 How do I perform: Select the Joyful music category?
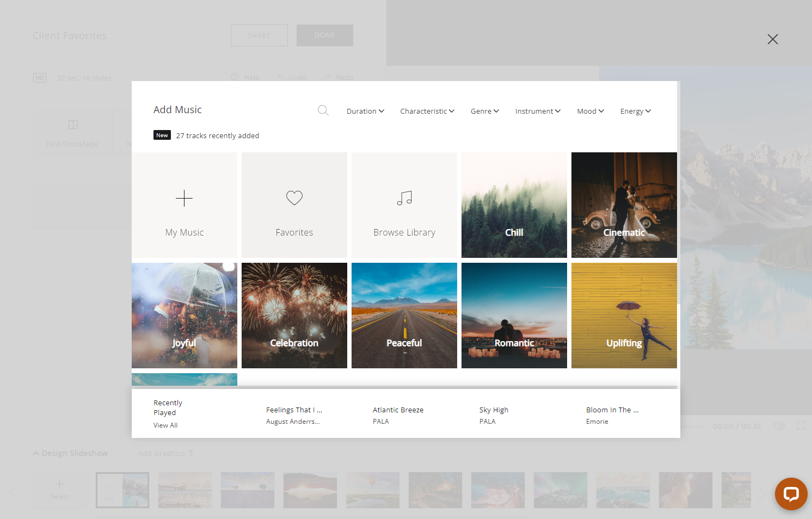pos(184,316)
